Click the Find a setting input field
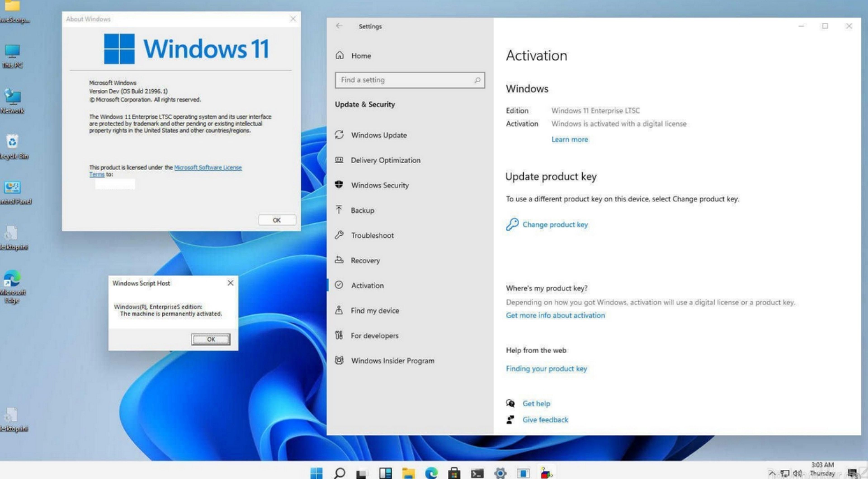This screenshot has height=479, width=868. click(409, 80)
